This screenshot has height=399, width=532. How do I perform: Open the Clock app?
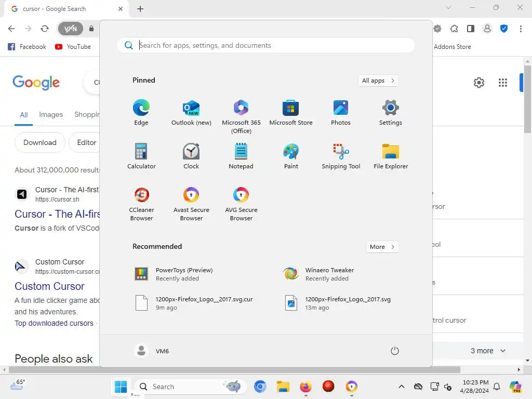tap(191, 156)
